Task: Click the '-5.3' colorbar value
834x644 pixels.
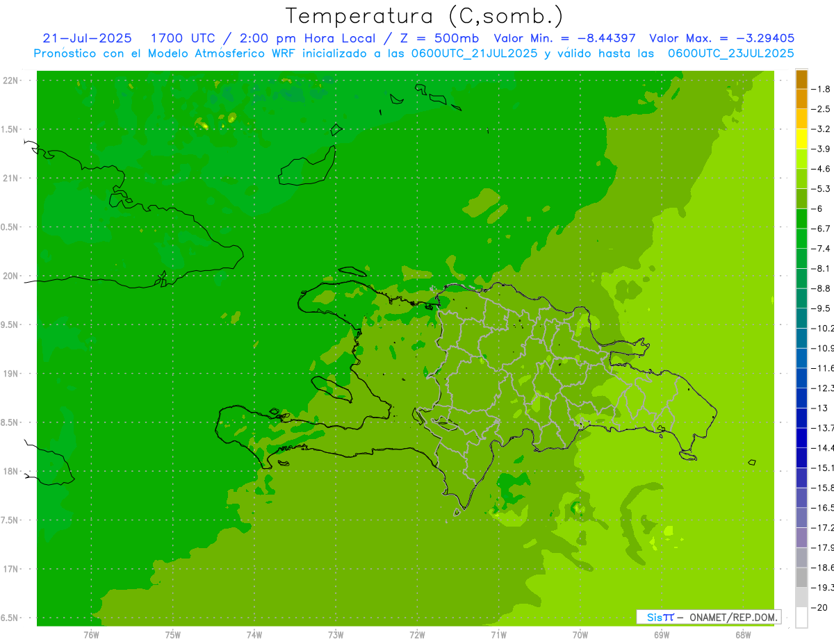Action: [821, 189]
